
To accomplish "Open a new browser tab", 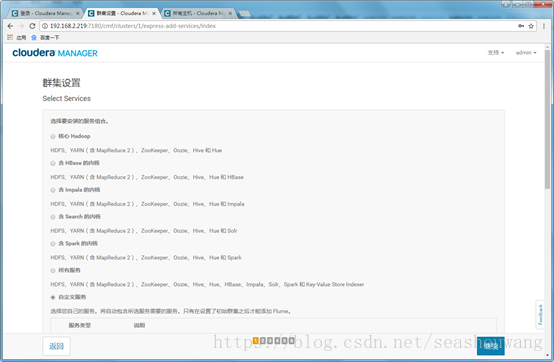I will coord(245,13).
